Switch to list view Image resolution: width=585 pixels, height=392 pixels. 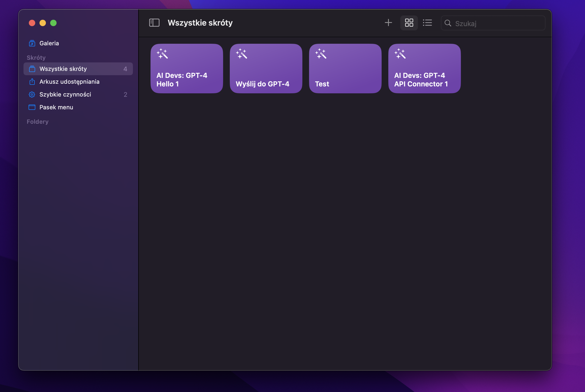click(x=427, y=23)
